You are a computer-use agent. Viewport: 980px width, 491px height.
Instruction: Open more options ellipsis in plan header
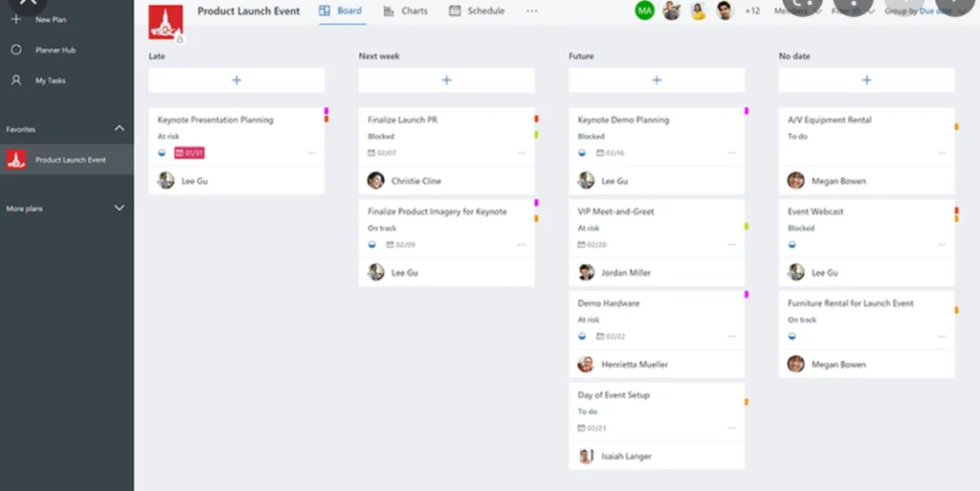(x=532, y=11)
